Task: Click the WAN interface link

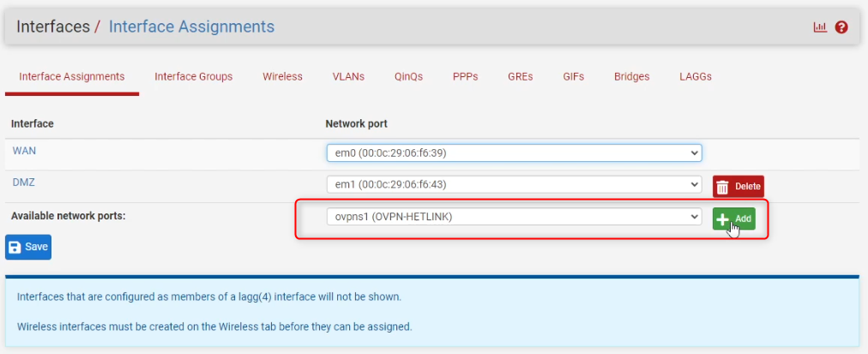Action: [x=24, y=150]
